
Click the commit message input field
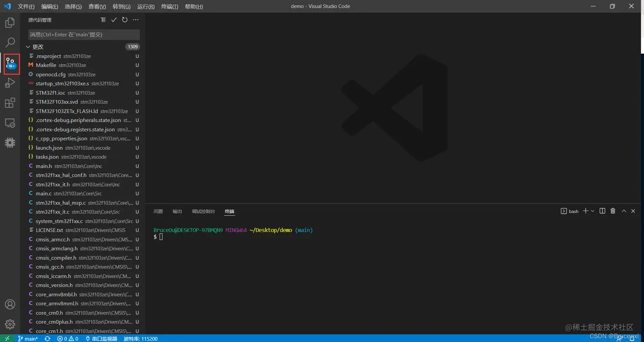point(84,34)
